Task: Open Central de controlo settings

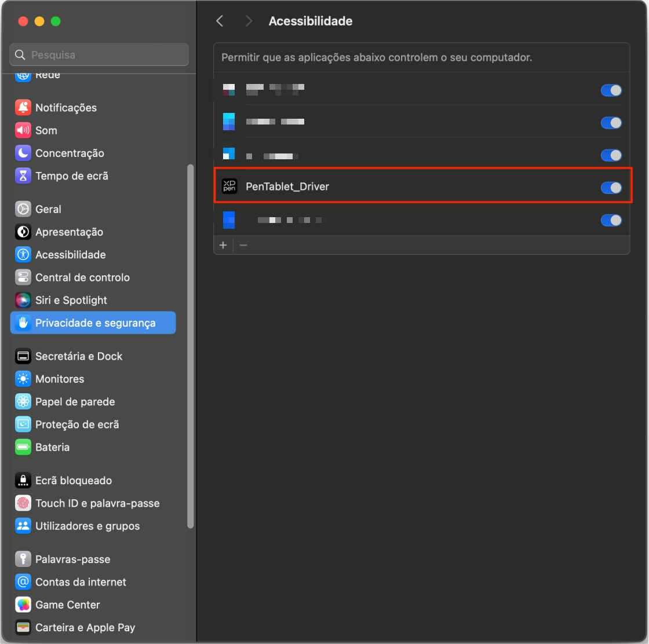Action: 82,277
